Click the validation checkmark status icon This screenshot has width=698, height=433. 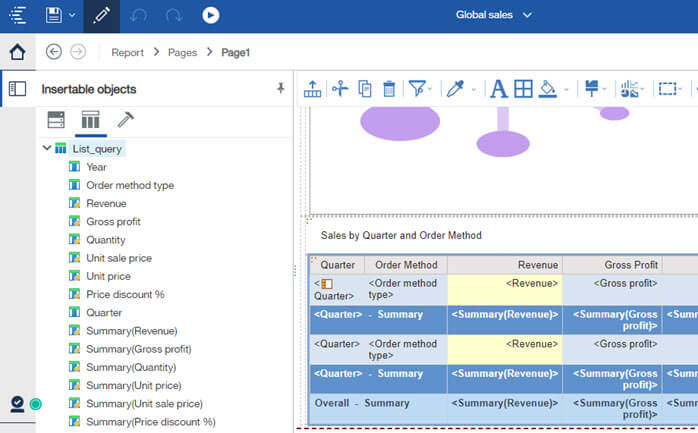(17, 404)
